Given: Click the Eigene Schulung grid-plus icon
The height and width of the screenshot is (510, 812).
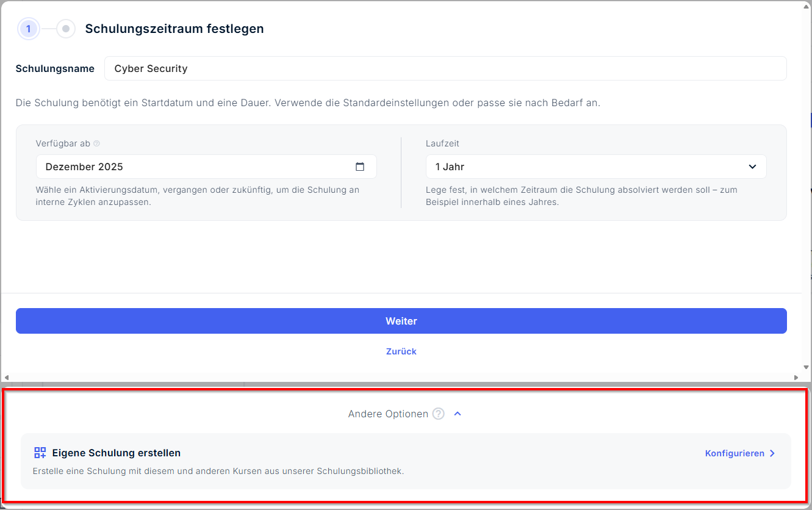Looking at the screenshot, I should click(40, 453).
